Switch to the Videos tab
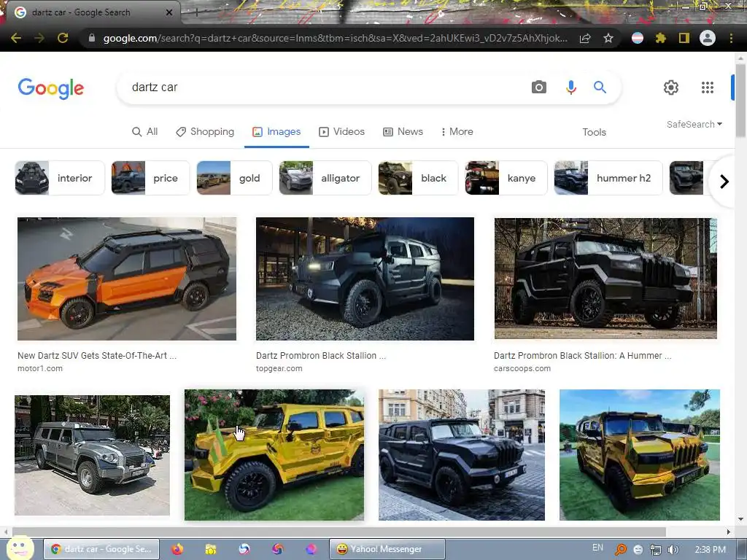747x560 pixels. (x=341, y=132)
